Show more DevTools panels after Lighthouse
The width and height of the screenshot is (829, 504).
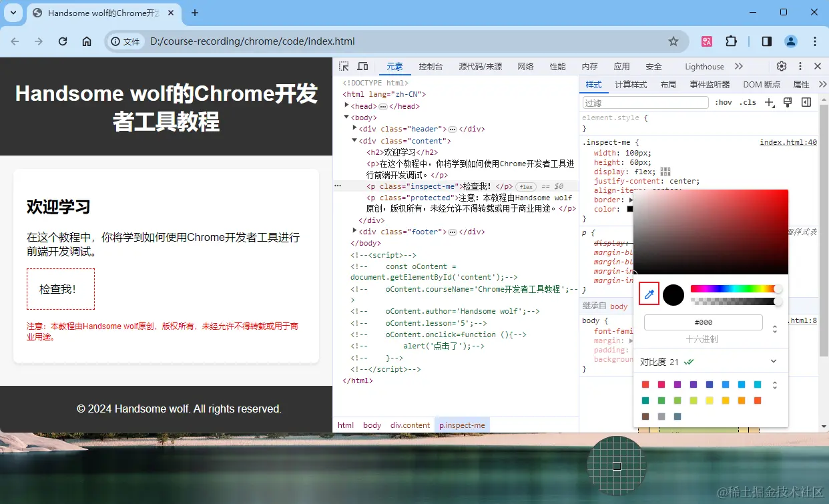tap(738, 66)
